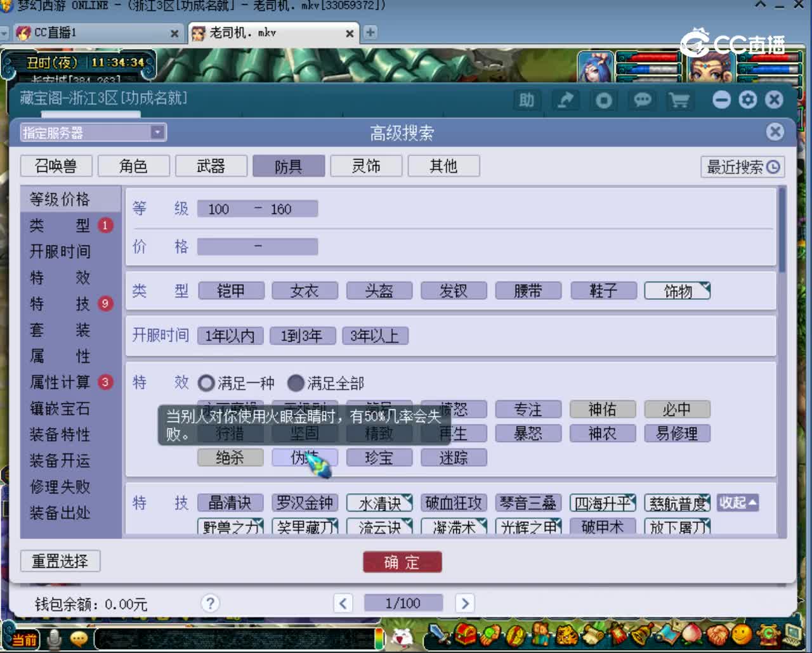The image size is (812, 653).
Task: Confirm search with 确定 button
Action: click(402, 562)
